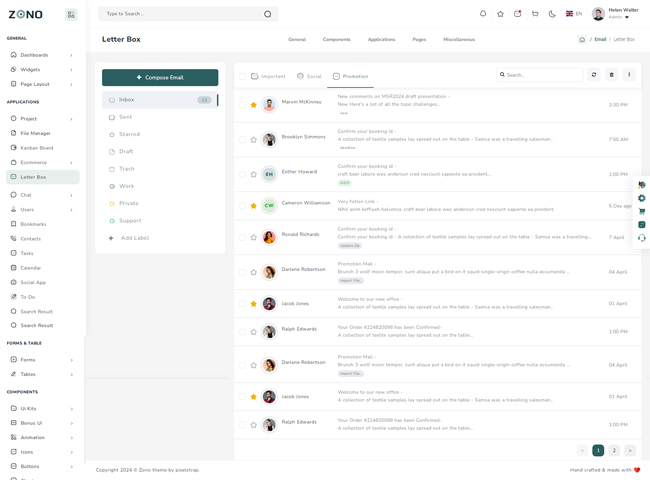Open the EN language selector

coord(574,14)
